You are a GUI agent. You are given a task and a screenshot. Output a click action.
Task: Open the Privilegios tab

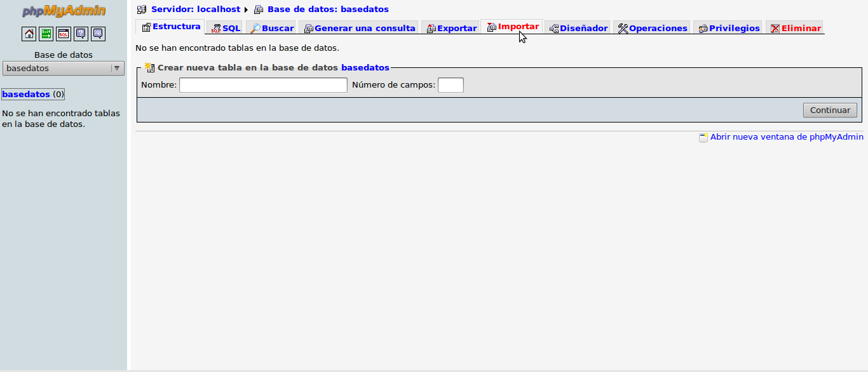pos(729,28)
